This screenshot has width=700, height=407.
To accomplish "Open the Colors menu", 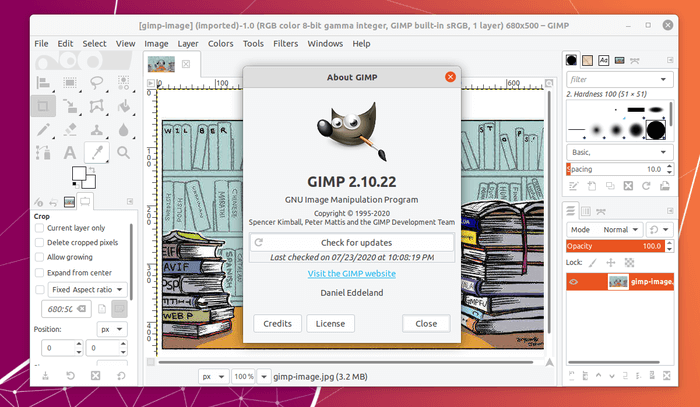I will point(221,44).
